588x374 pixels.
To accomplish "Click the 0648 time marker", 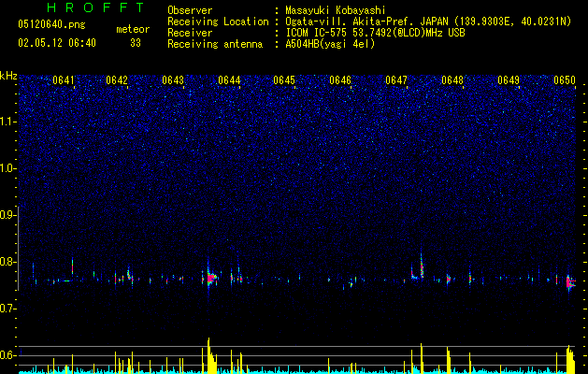I will (452, 80).
